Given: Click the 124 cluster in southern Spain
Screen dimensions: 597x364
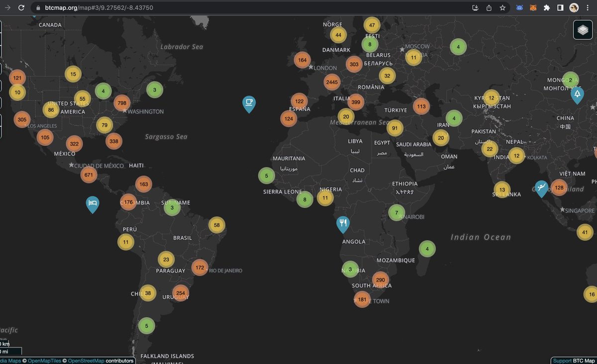Looking at the screenshot, I should (x=289, y=119).
